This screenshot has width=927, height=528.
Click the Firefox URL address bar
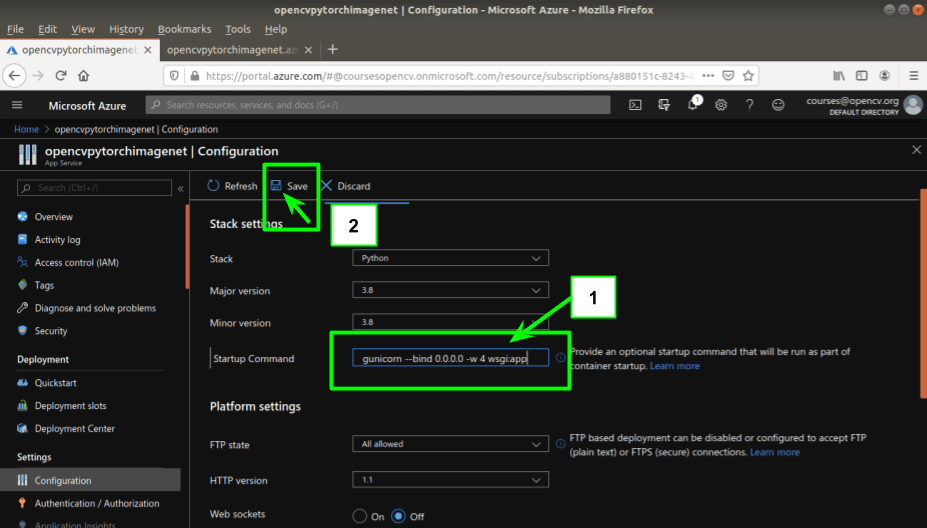click(449, 76)
